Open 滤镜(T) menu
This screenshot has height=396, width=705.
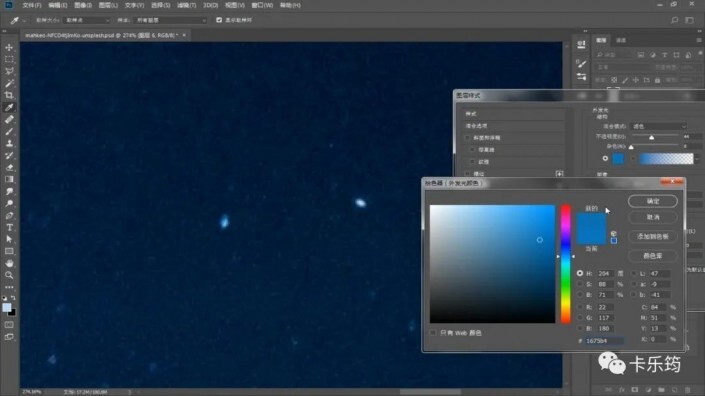pyautogui.click(x=186, y=5)
